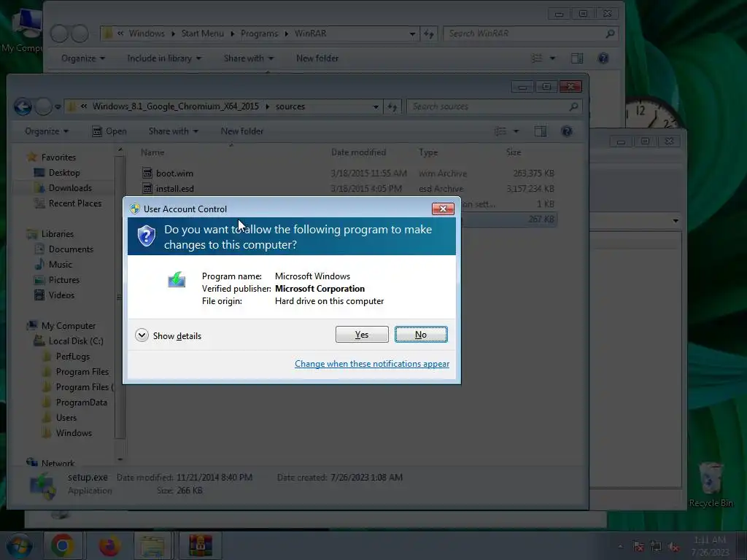Open Downloads in navigation pane
This screenshot has width=747, height=560.
70,187
